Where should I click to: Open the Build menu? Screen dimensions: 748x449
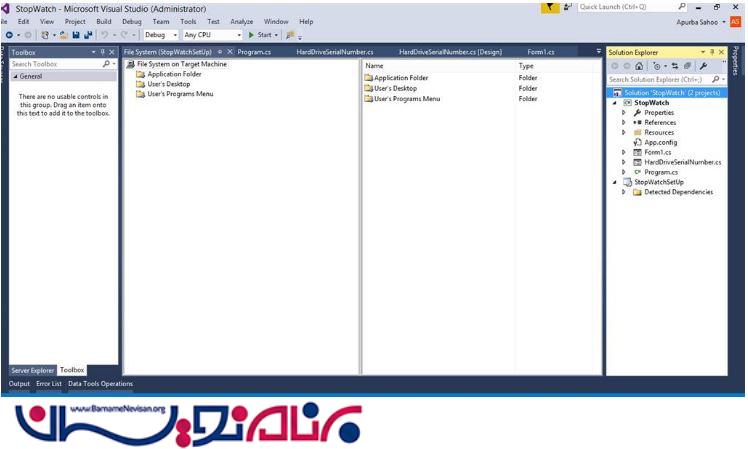pos(104,21)
